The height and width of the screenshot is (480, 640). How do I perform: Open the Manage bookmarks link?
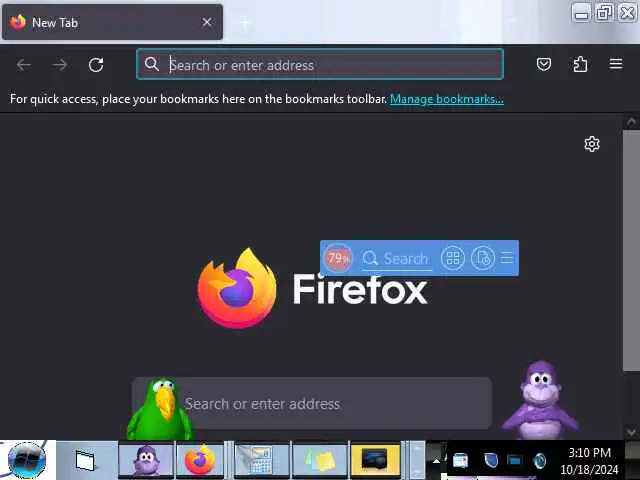coord(447,99)
